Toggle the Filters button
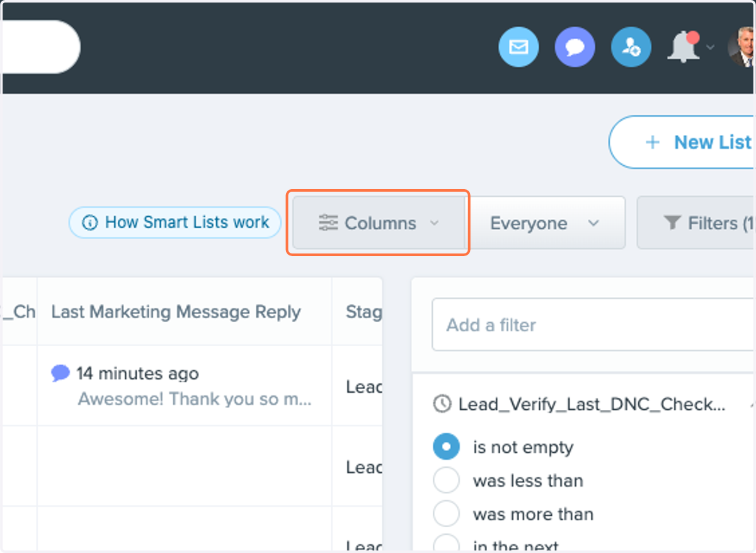Viewport: 756px width, 553px height. (696, 223)
